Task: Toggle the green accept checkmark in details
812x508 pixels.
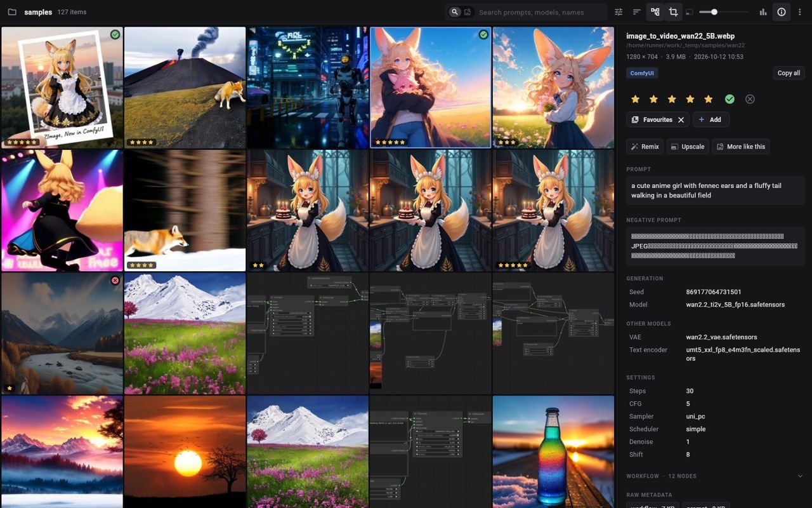Action: (730, 99)
